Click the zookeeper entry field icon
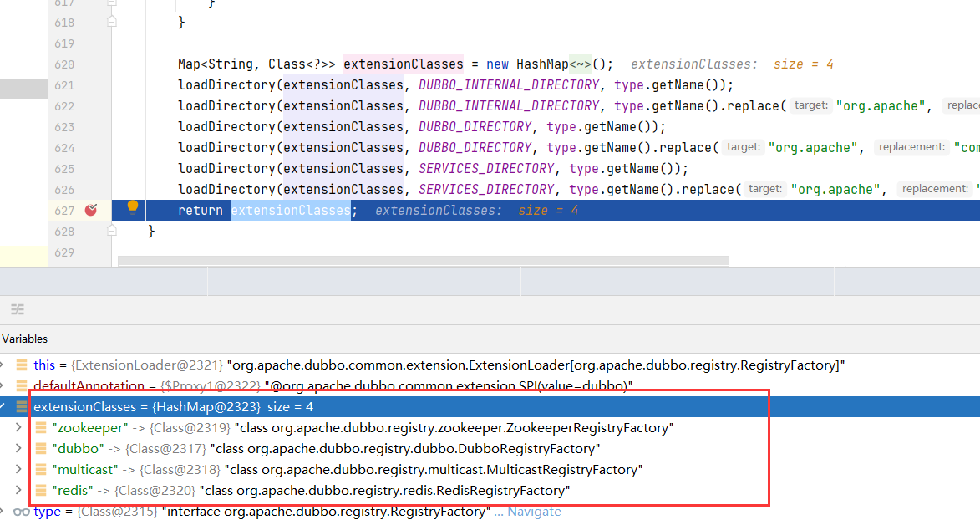The image size is (980, 520). coord(41,427)
